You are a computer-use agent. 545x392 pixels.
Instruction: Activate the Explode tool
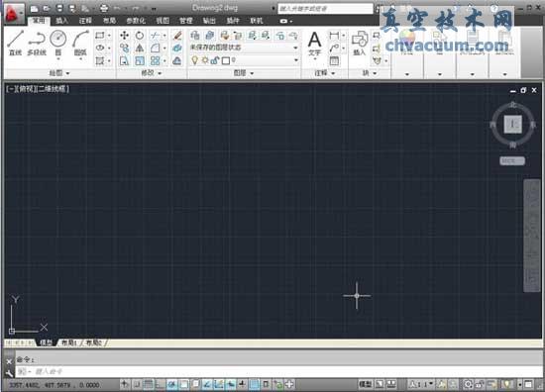point(177,48)
